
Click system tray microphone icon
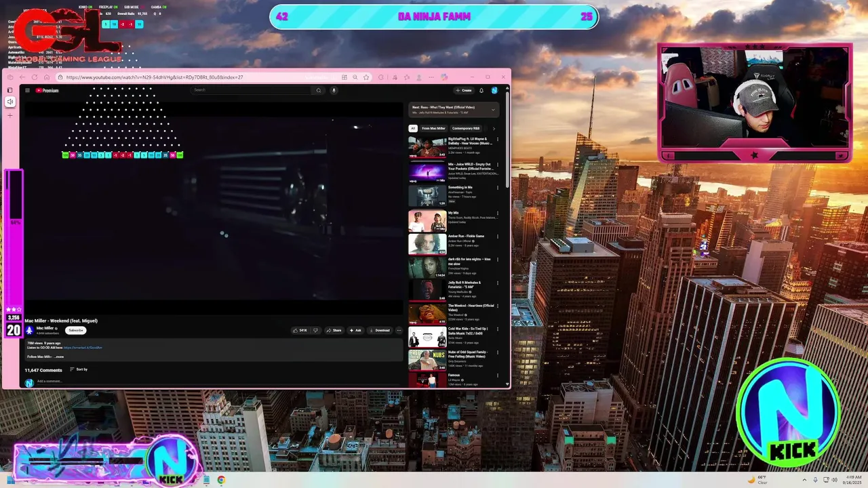815,480
